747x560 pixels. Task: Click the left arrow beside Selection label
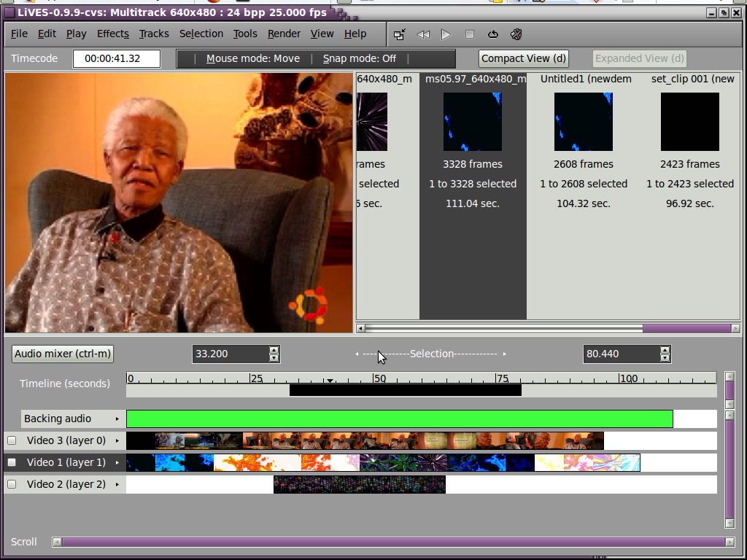(357, 354)
